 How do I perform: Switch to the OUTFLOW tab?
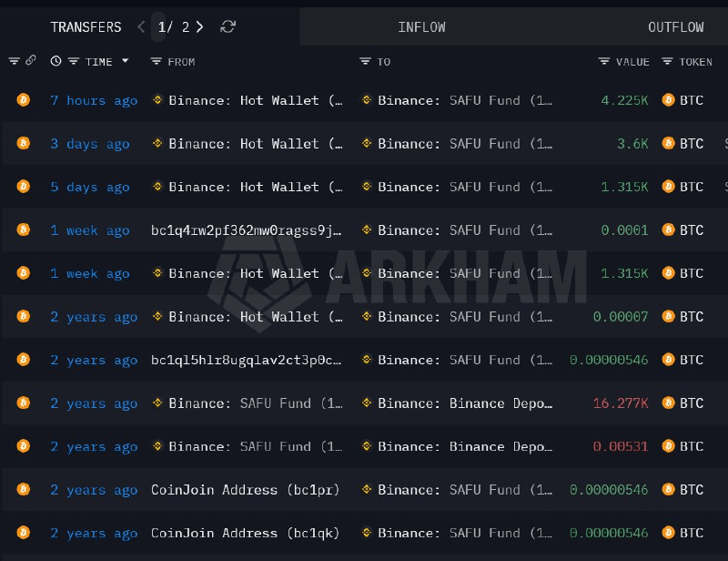(x=675, y=27)
